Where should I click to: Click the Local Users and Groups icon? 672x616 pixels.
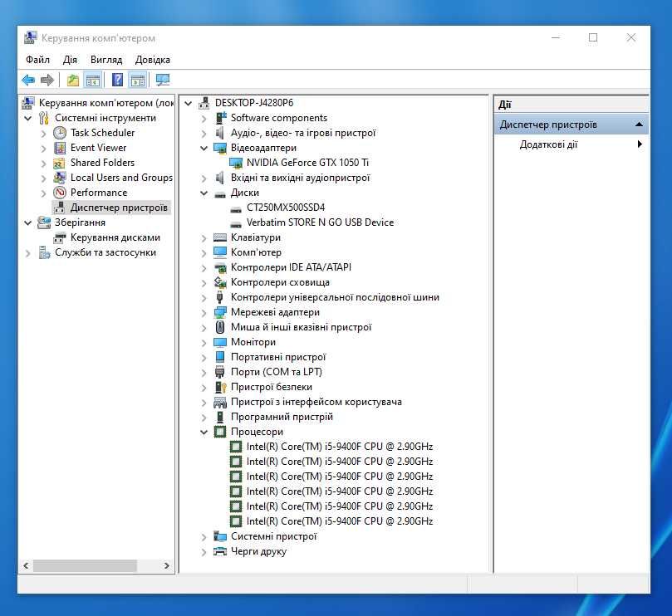60,178
